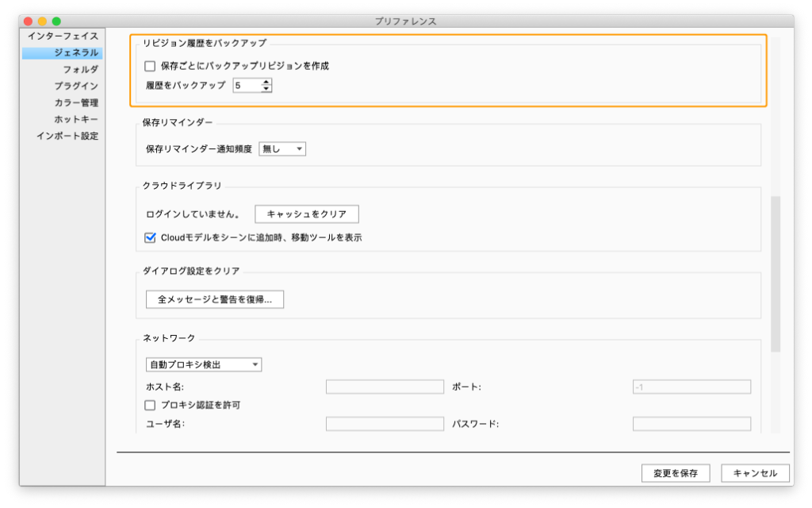Screen dimensions: 812x508
Task: Click the リビジョン履歴をバックアップ group title
Action: click(x=205, y=43)
